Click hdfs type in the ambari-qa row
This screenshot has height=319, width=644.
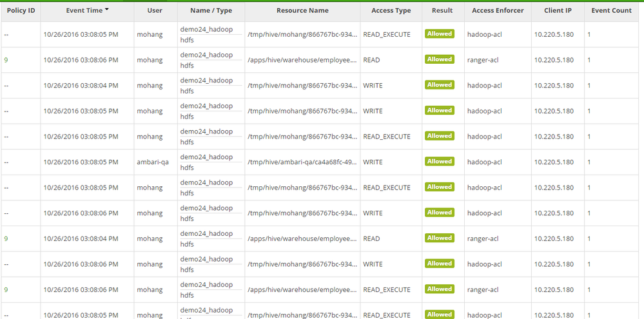coord(187,168)
